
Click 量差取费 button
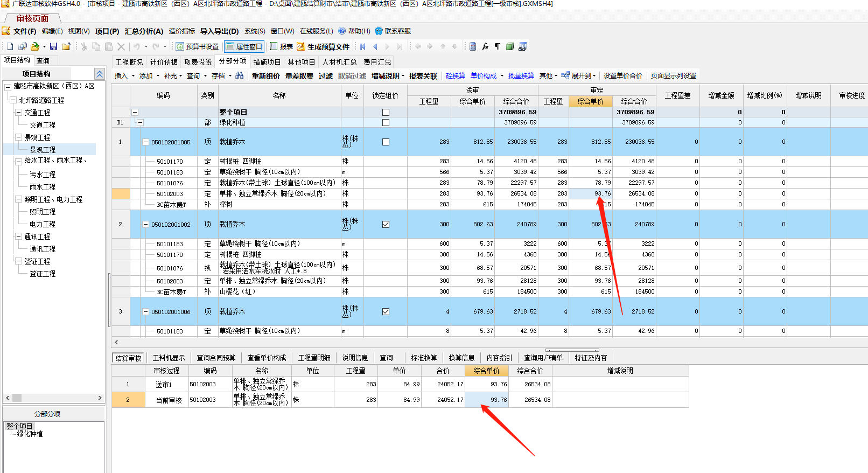point(299,76)
